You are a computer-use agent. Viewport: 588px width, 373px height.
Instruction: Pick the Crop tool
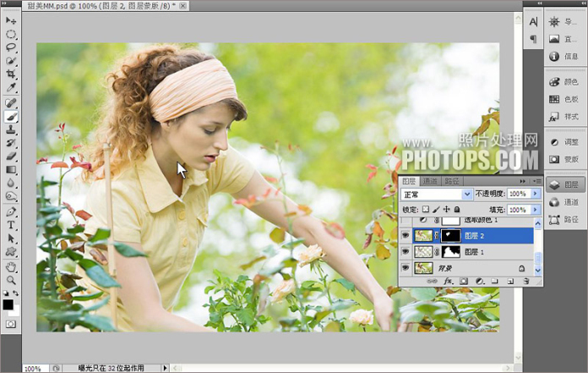coord(12,74)
